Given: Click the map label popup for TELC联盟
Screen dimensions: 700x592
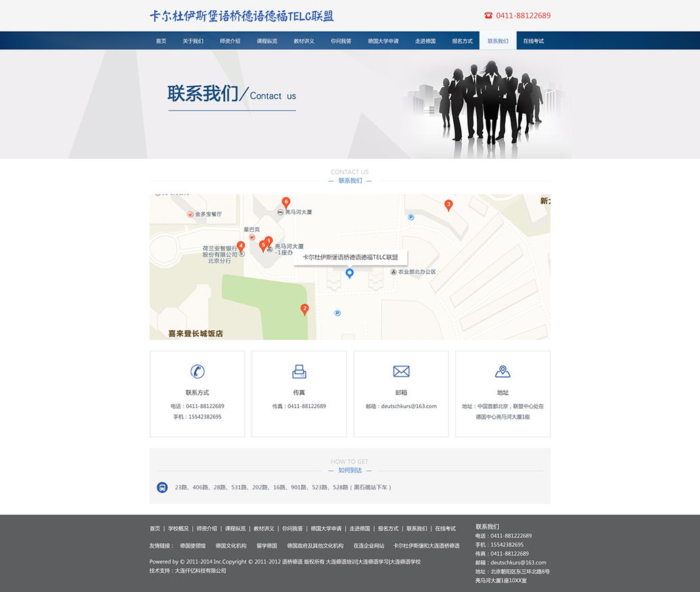Looking at the screenshot, I should [350, 257].
